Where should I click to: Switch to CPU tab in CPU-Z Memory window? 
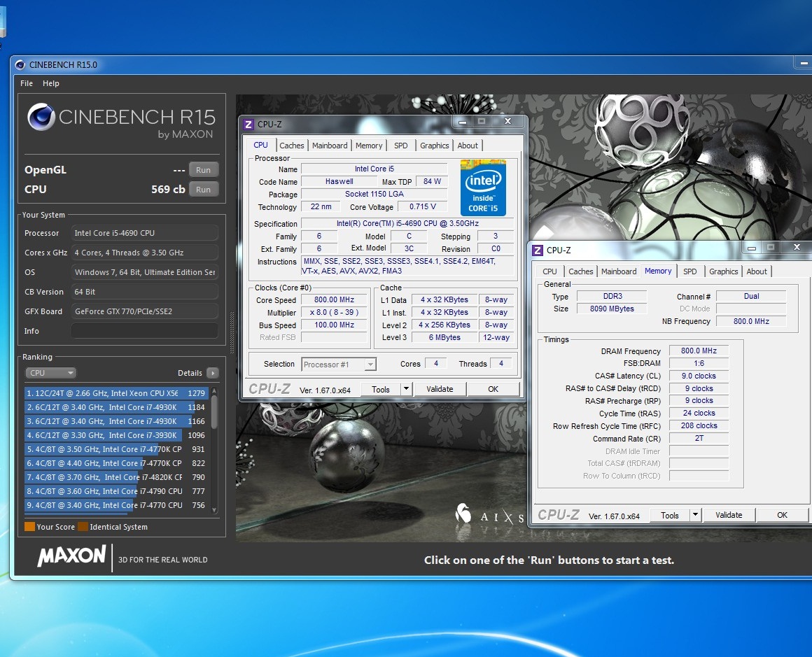549,271
